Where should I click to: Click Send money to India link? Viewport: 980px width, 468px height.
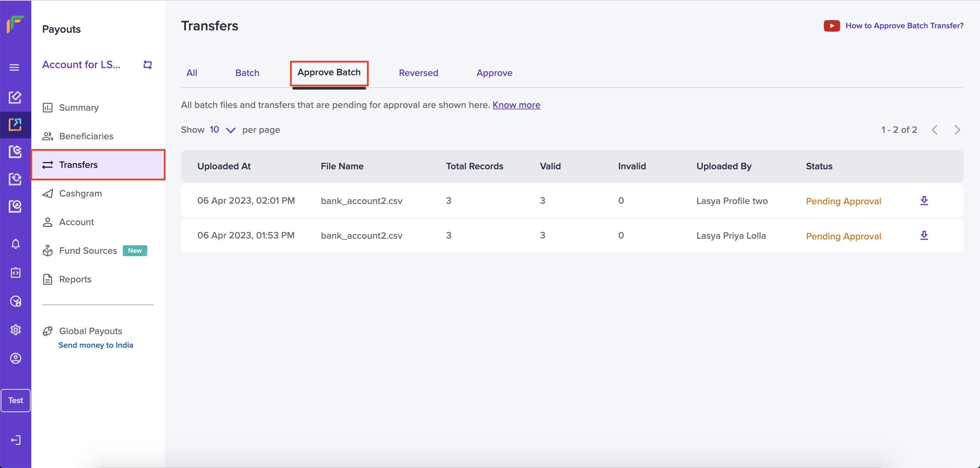[x=96, y=345]
